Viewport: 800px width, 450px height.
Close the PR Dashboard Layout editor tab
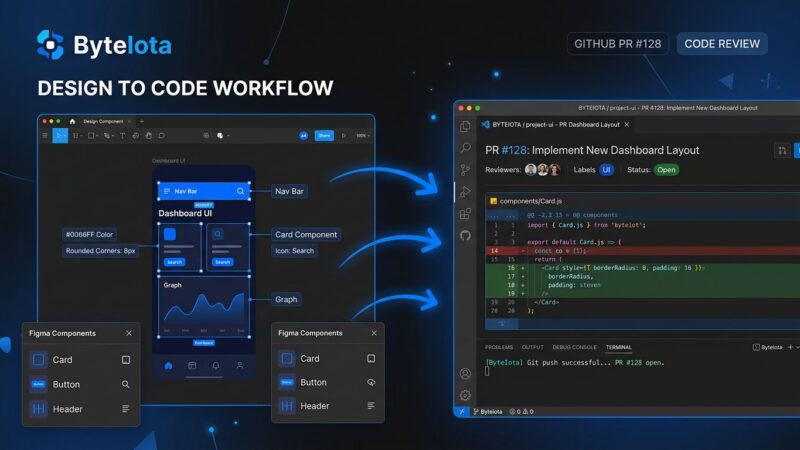(x=627, y=124)
